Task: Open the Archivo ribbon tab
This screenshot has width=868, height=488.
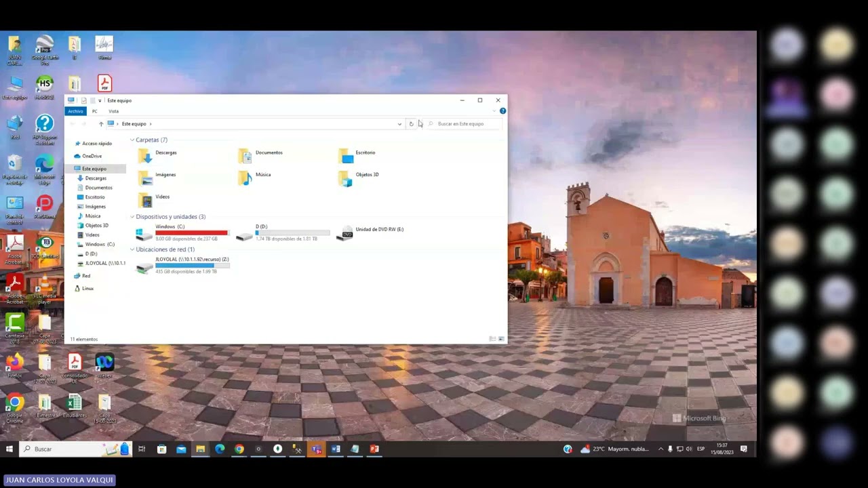Action: 75,111
